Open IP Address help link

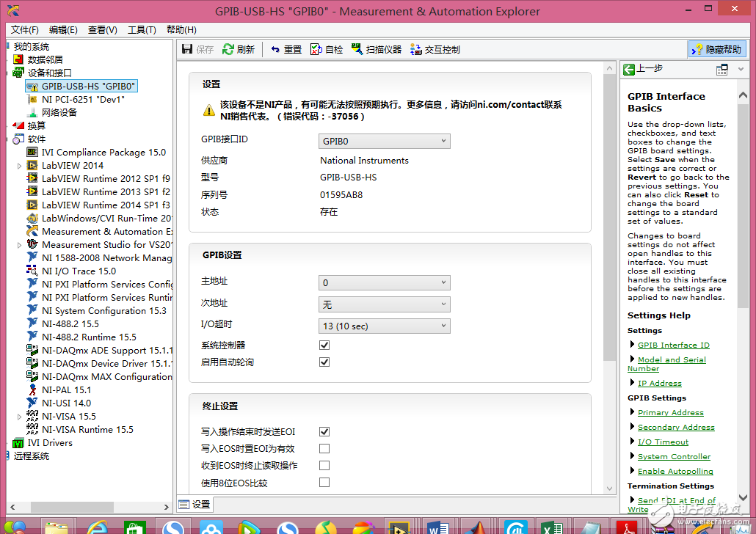click(660, 383)
